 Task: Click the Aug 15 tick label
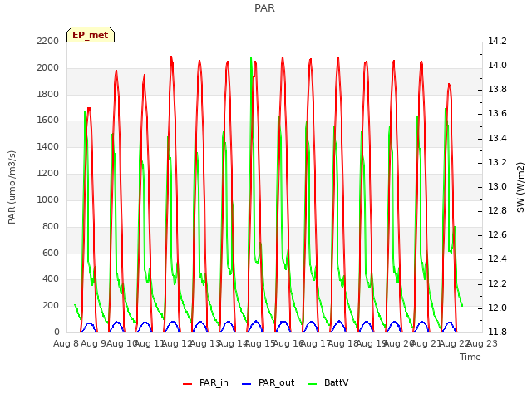coord(260,343)
